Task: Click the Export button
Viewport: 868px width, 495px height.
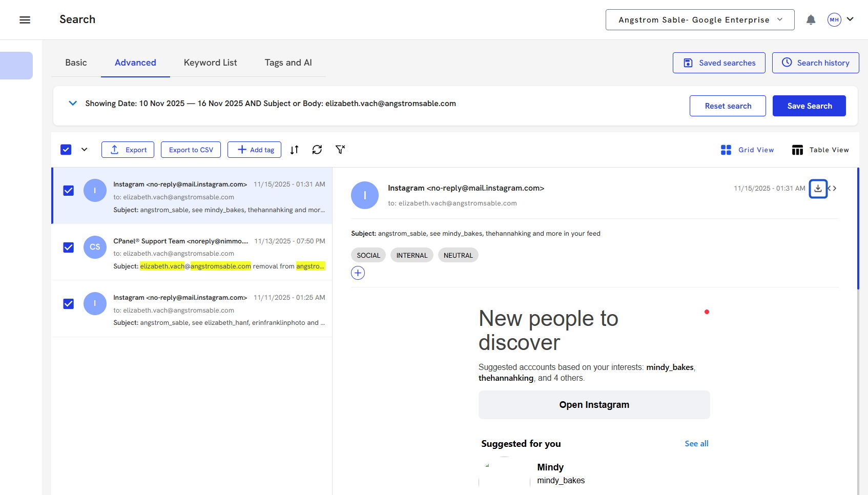Action: coord(128,150)
